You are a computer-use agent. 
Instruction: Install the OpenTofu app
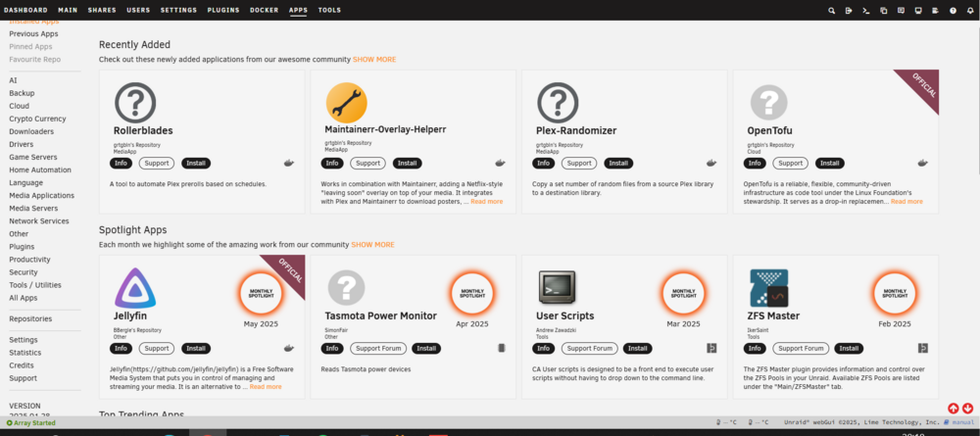(830, 163)
